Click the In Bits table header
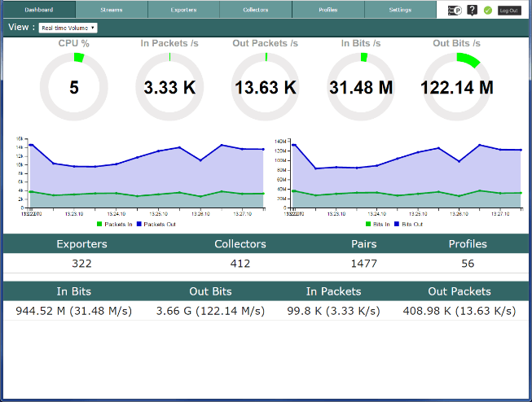The image size is (532, 402). click(x=73, y=291)
